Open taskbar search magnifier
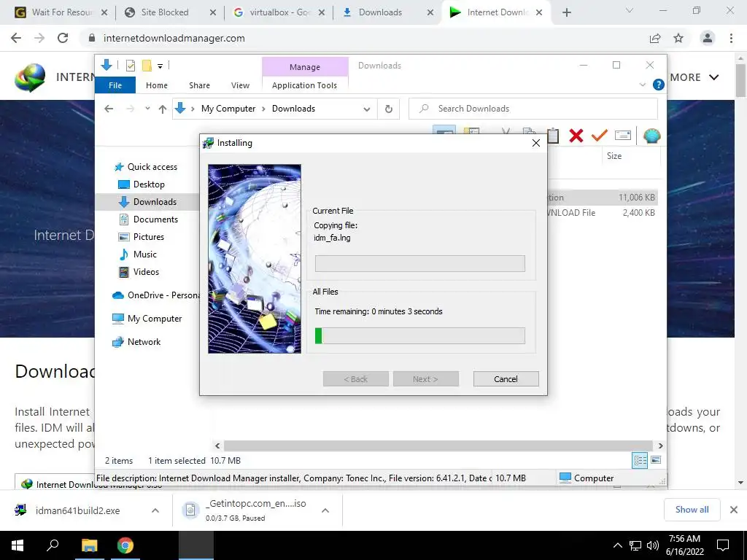The image size is (747, 560). 53,545
